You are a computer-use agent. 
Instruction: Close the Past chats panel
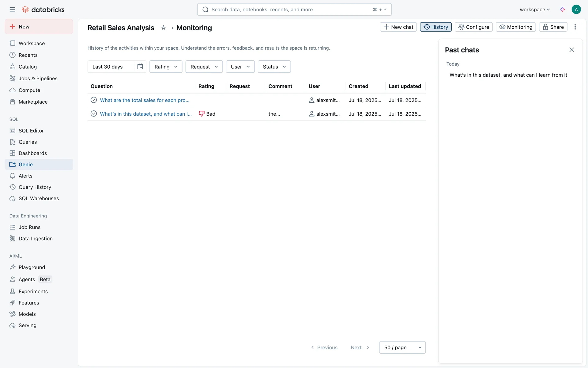tap(571, 50)
